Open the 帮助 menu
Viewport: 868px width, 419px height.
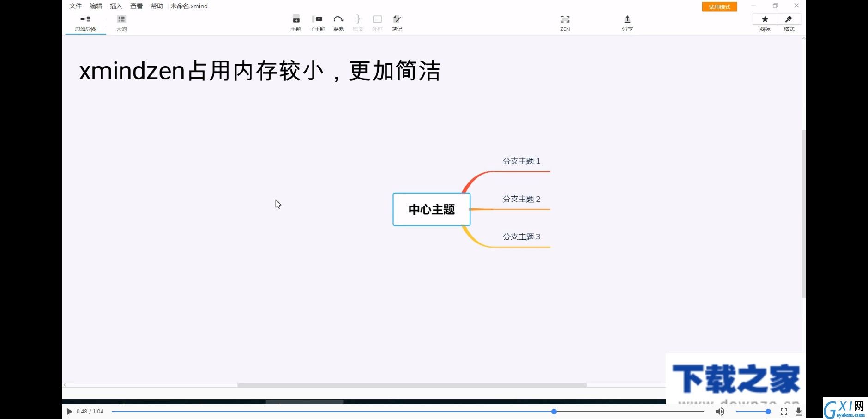point(157,6)
